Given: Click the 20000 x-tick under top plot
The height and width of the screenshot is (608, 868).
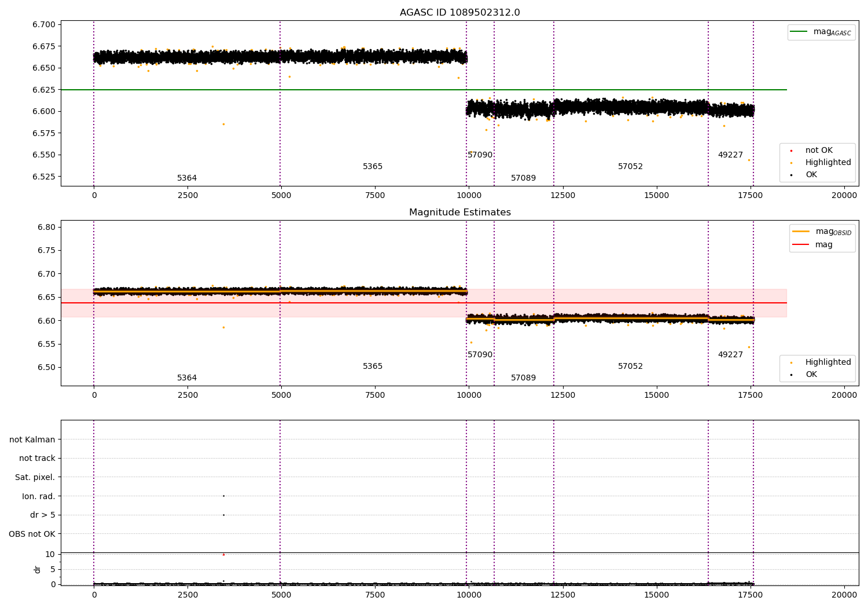Looking at the screenshot, I should 844,196.
